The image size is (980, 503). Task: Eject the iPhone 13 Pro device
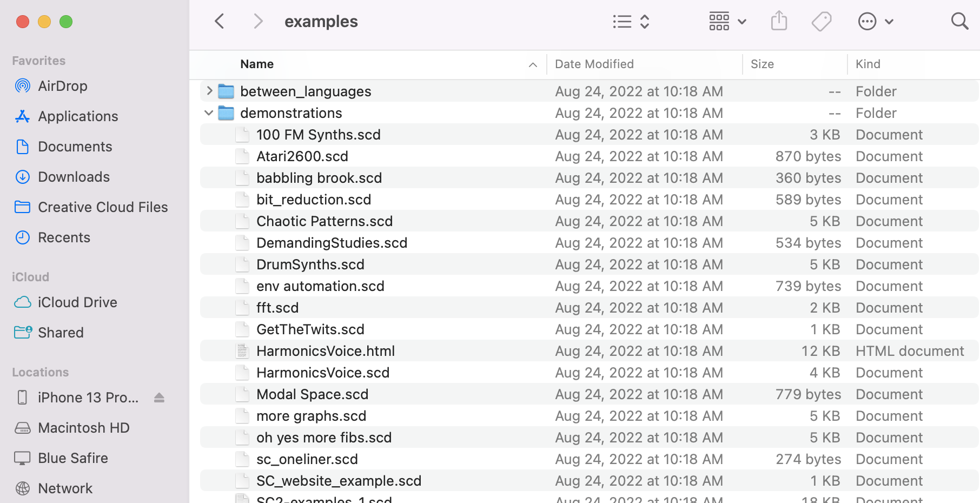point(160,397)
